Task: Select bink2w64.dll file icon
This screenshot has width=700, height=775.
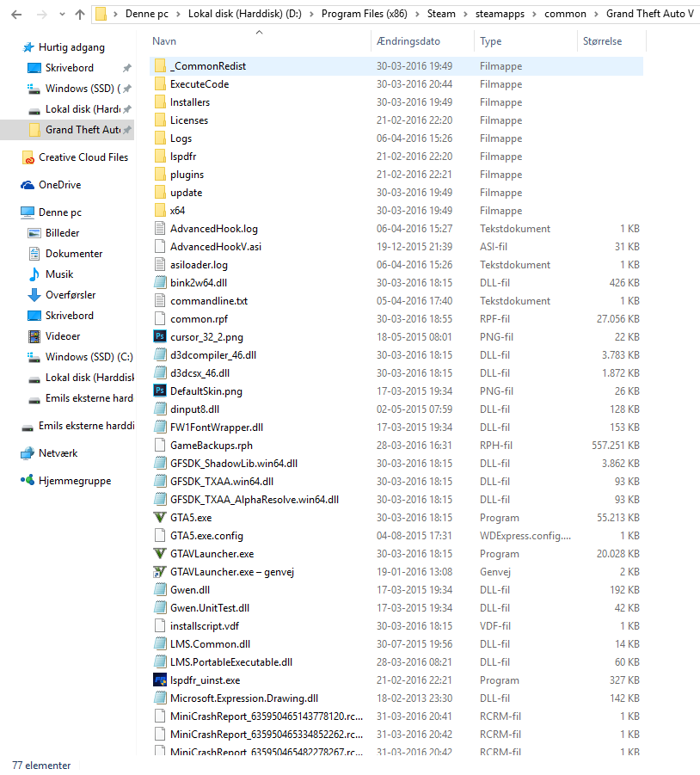Action: pyautogui.click(x=160, y=283)
